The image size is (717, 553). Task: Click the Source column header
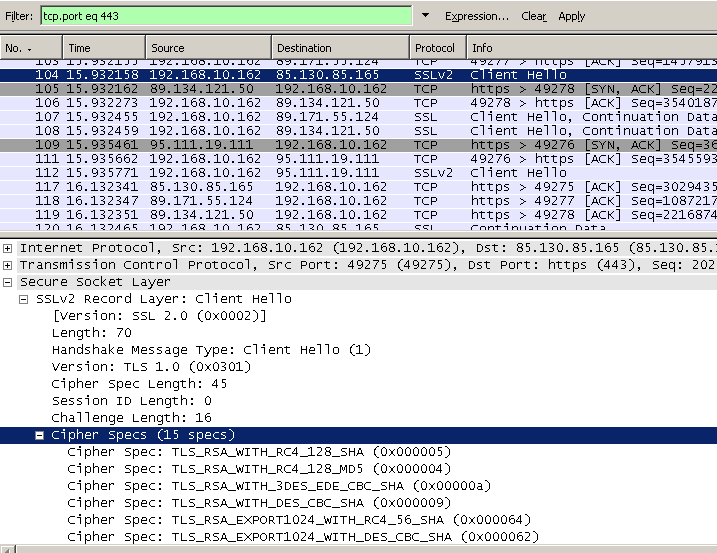point(208,48)
